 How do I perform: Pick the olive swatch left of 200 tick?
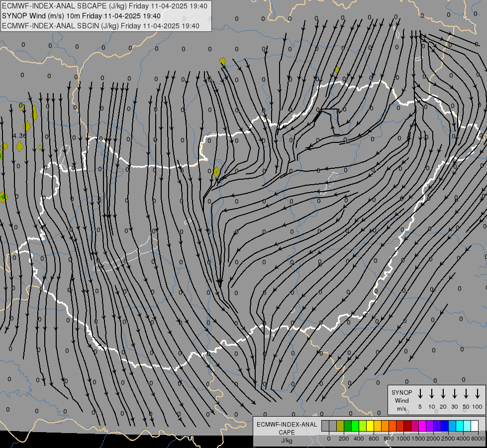(340, 426)
